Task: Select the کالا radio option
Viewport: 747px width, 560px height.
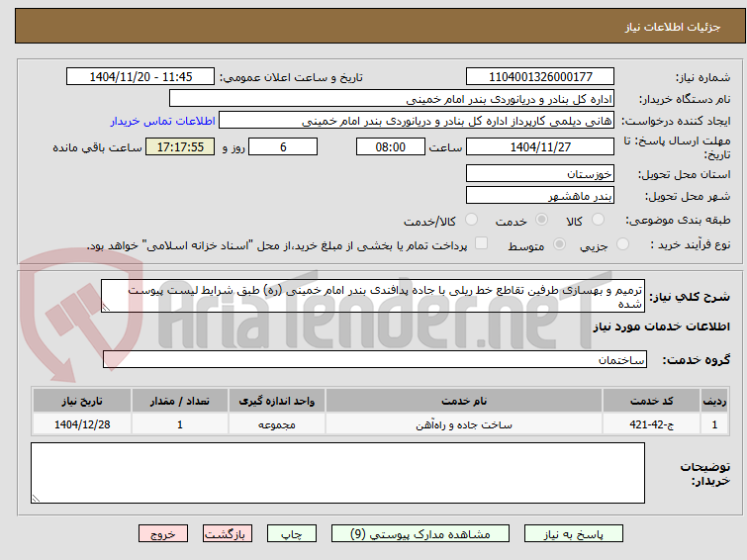Action: [598, 220]
